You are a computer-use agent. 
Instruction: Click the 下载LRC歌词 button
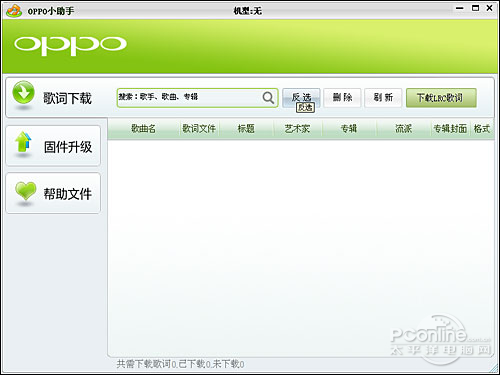pos(441,98)
